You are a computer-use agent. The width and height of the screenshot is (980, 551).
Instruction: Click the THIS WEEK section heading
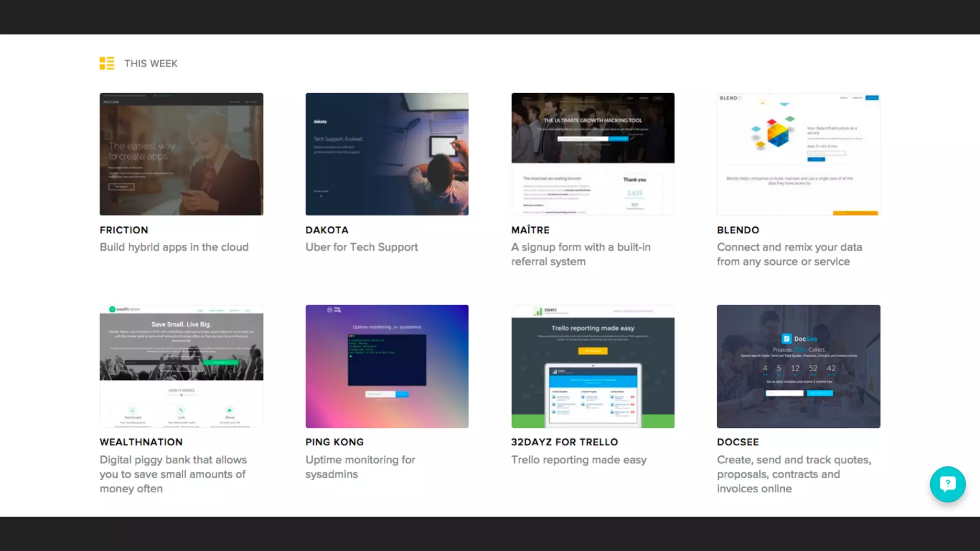151,64
